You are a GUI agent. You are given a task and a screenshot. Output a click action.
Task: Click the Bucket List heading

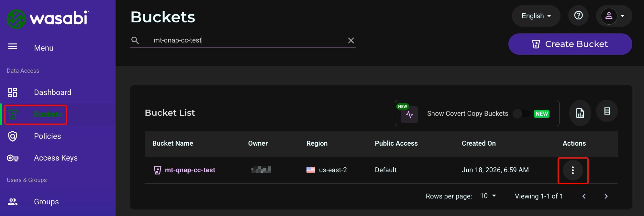(170, 113)
